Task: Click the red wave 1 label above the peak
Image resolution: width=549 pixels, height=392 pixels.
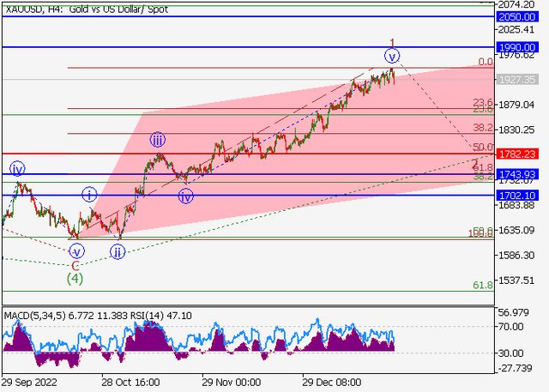Action: [x=392, y=43]
